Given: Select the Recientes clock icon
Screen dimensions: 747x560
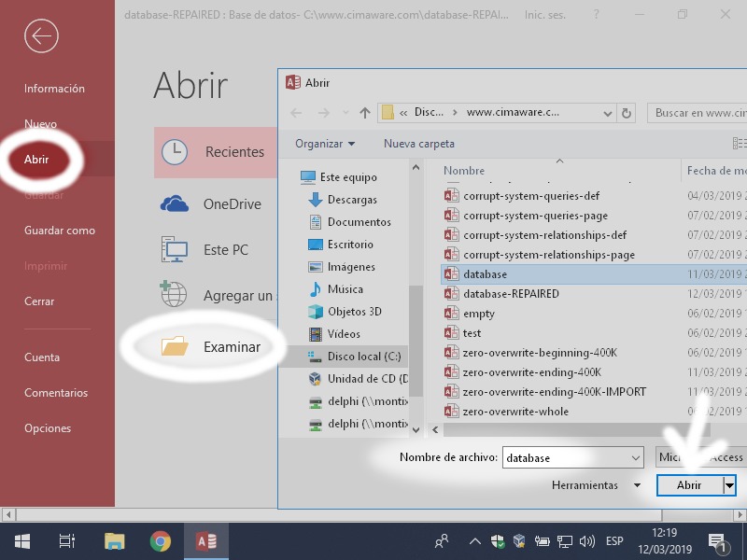Looking at the screenshot, I should [175, 152].
